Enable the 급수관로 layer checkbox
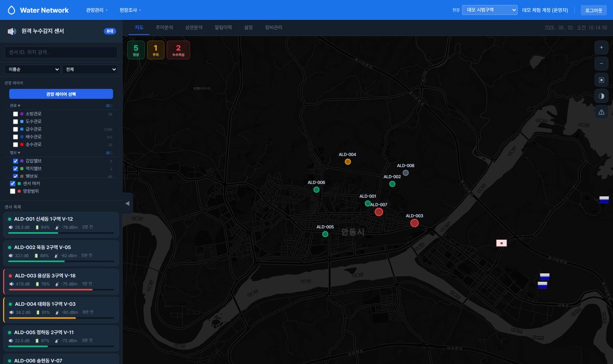Viewport: 613px width, 364px height. [15, 129]
